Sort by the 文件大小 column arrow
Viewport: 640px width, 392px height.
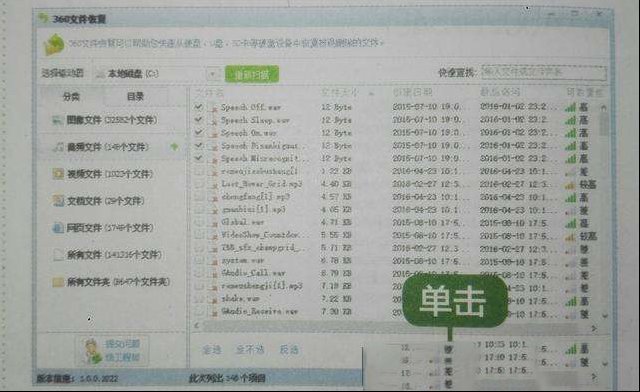[371, 94]
